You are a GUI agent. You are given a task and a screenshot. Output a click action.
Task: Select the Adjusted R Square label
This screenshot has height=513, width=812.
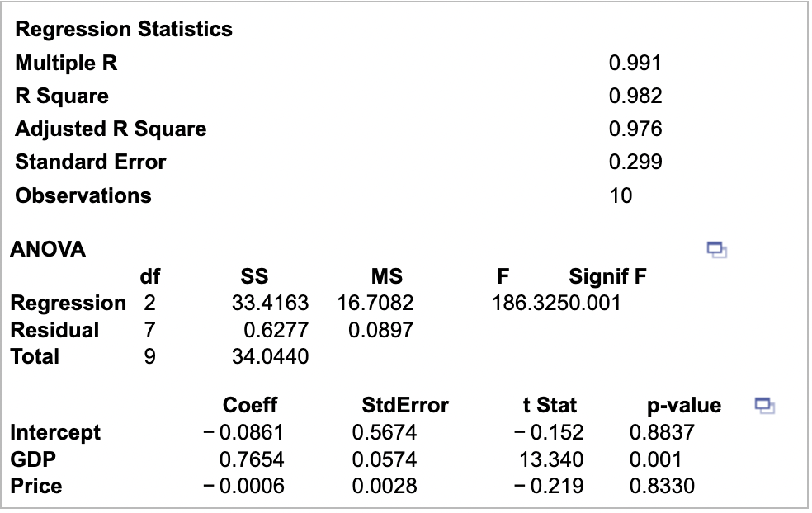click(x=111, y=129)
